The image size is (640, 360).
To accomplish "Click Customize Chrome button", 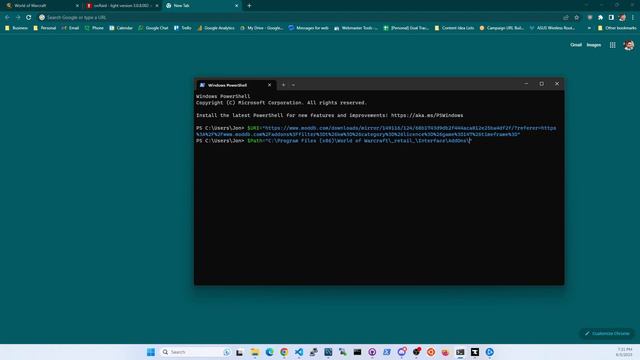I will point(607,333).
